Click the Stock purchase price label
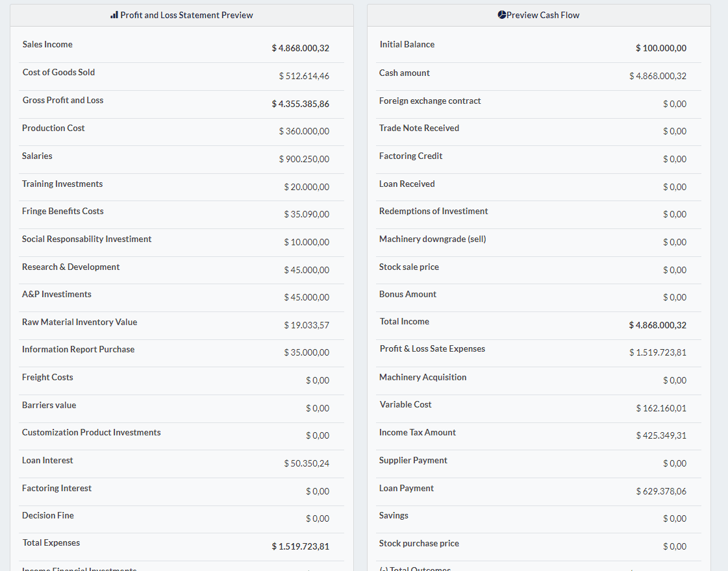Screen dimensions: 728x571 tap(419, 544)
